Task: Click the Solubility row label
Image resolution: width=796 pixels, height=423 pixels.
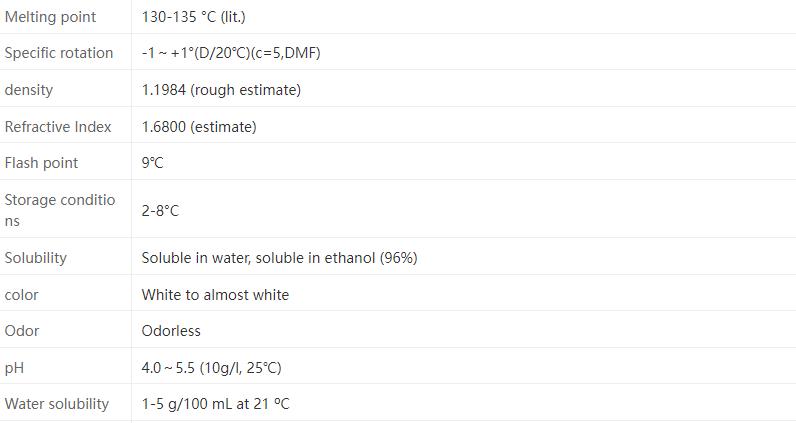Action: point(36,258)
